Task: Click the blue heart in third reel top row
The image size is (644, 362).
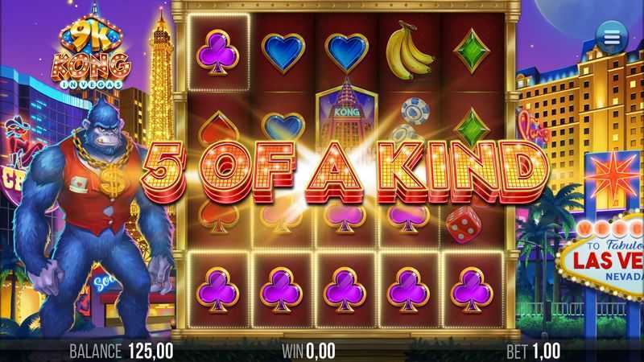Action: (x=346, y=52)
